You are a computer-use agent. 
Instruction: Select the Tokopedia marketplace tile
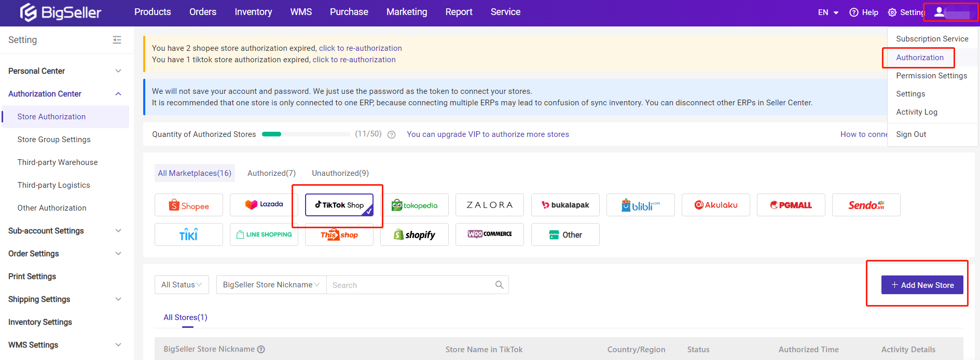(415, 205)
